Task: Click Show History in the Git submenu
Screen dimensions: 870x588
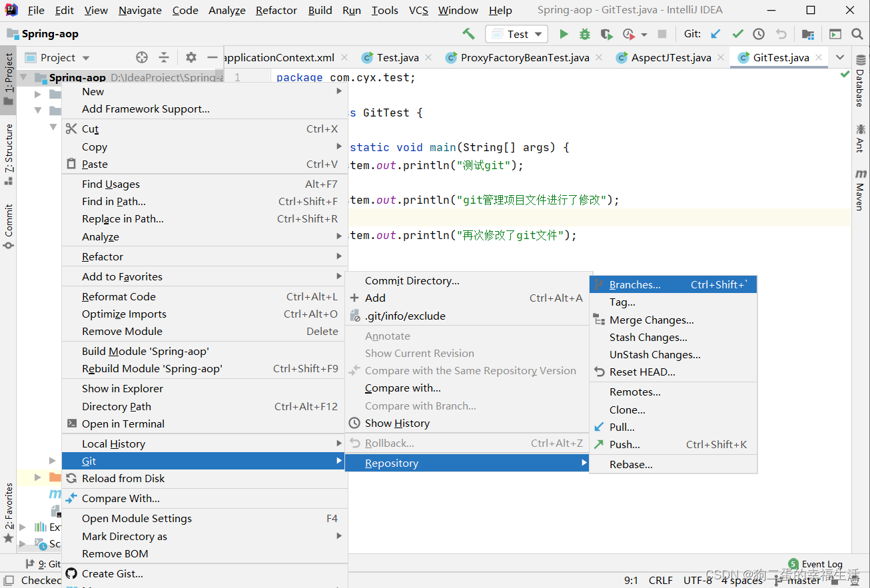Action: [x=466, y=423]
